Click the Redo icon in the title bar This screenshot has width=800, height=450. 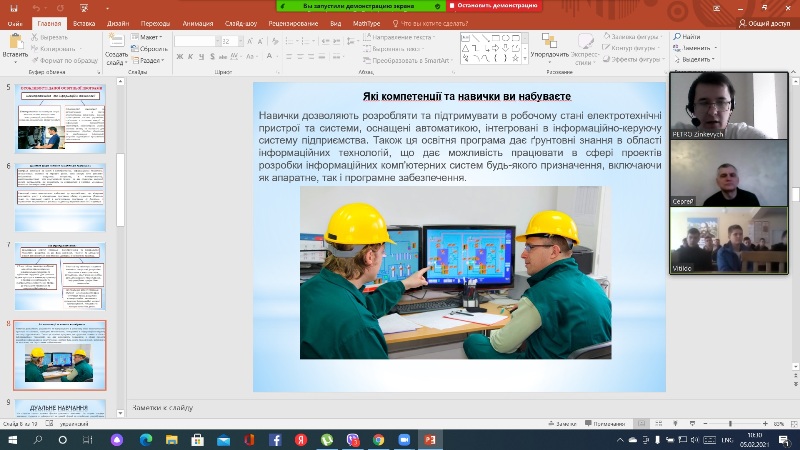click(61, 8)
